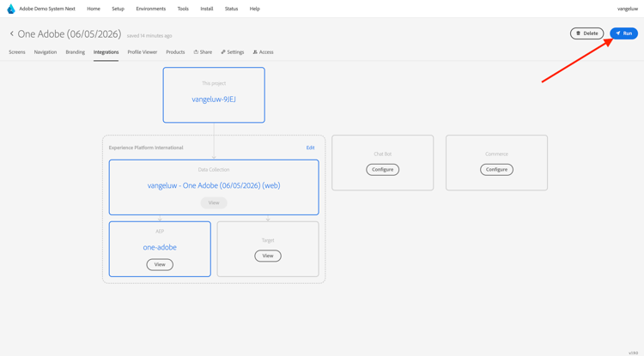The image size is (644, 356).
Task: Delete the project with Delete button
Action: [x=586, y=33]
